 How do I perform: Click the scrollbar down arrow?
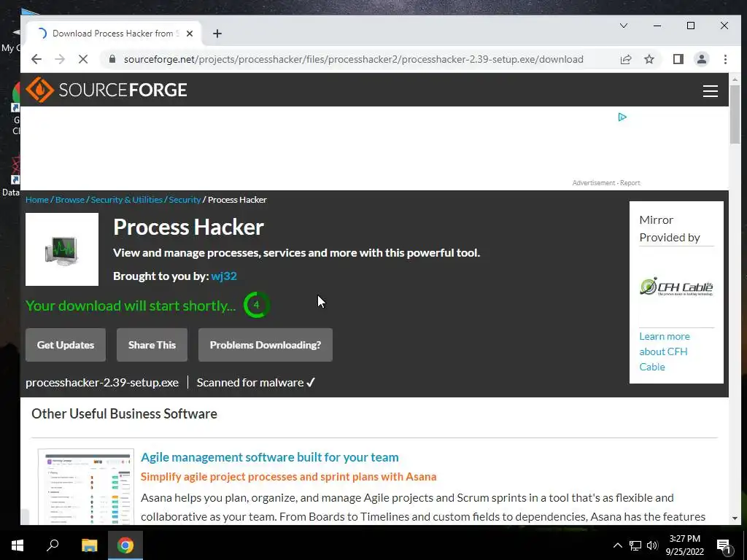point(735,518)
